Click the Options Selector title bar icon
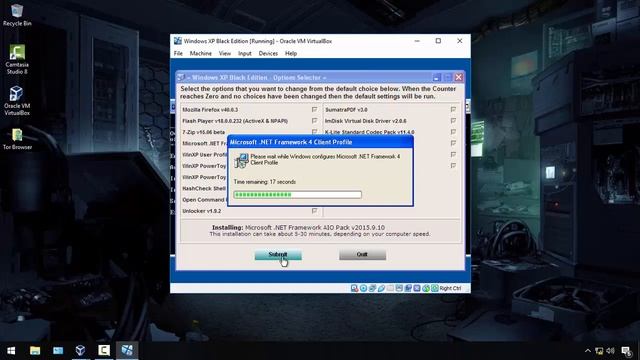 tap(181, 77)
